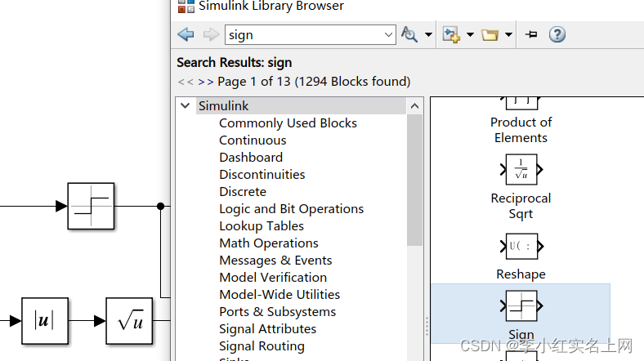Viewport: 644px width, 361px height.
Task: Click the 'Reciprocal Sqrt' block label
Action: coord(521,206)
